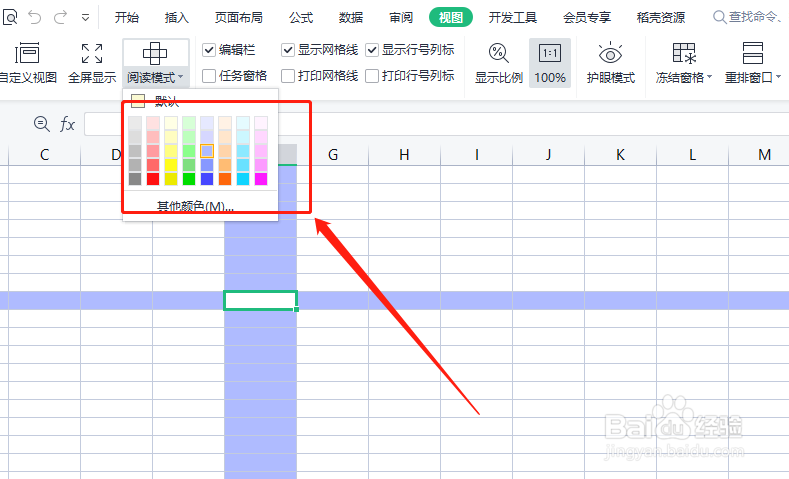Uncheck 显示网格线 checkbox

click(288, 50)
